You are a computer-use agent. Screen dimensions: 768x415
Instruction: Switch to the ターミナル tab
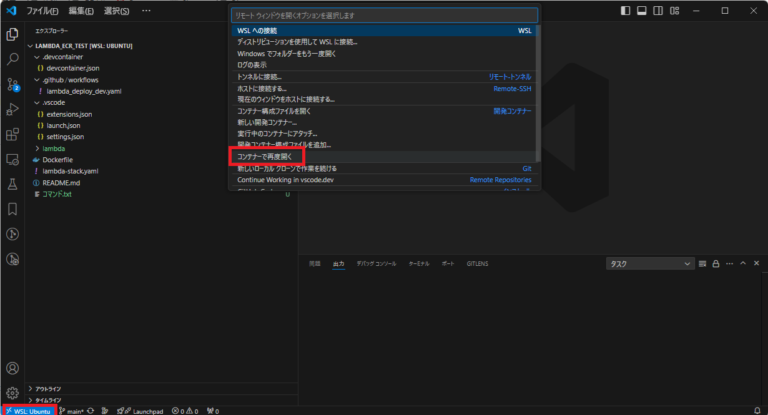click(419, 264)
